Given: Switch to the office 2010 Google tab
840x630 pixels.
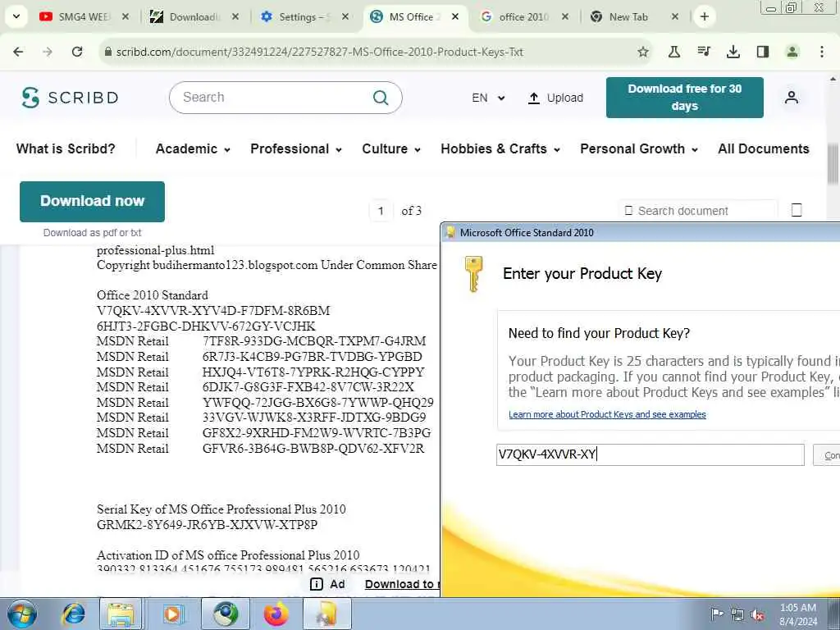Looking at the screenshot, I should [523, 16].
